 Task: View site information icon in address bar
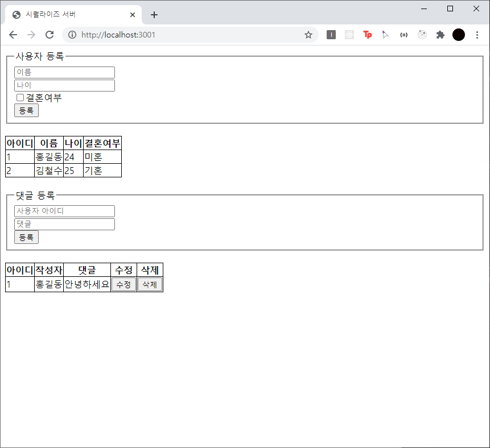pyautogui.click(x=72, y=35)
